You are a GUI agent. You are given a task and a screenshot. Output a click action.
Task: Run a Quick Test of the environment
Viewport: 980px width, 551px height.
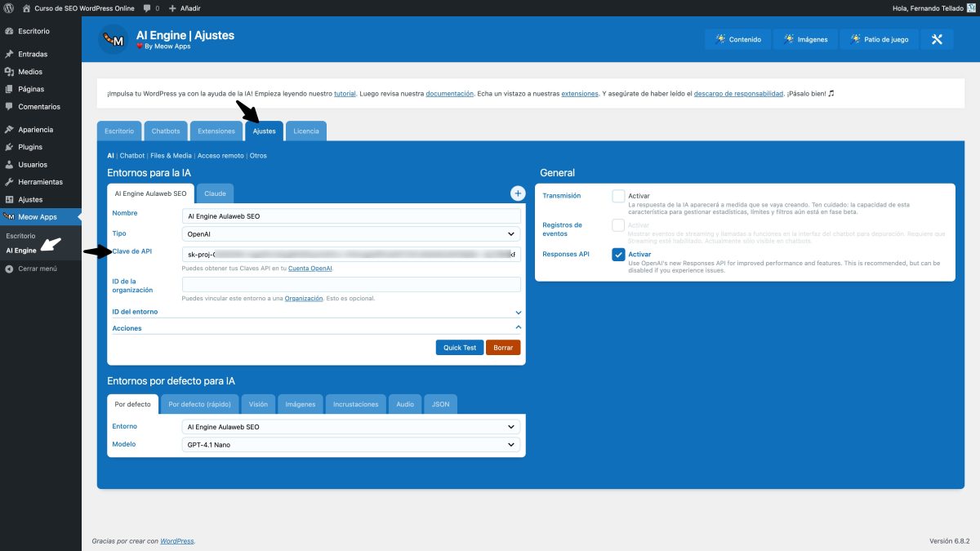(459, 347)
